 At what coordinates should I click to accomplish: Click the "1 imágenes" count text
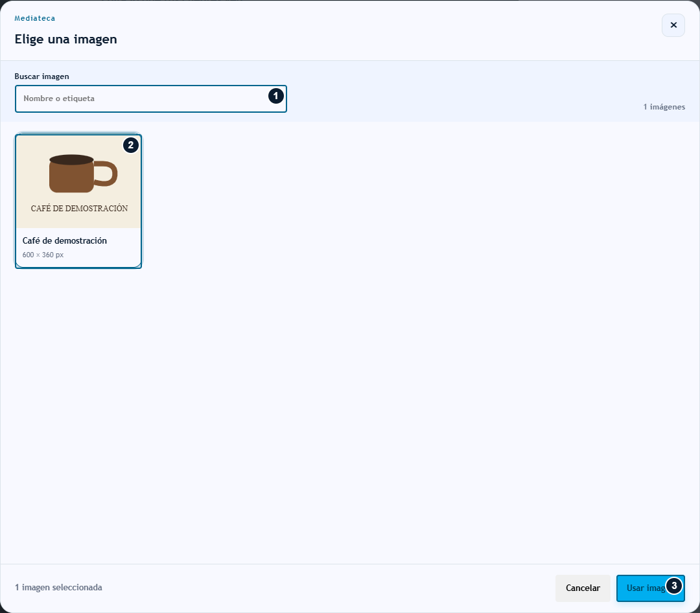click(664, 107)
